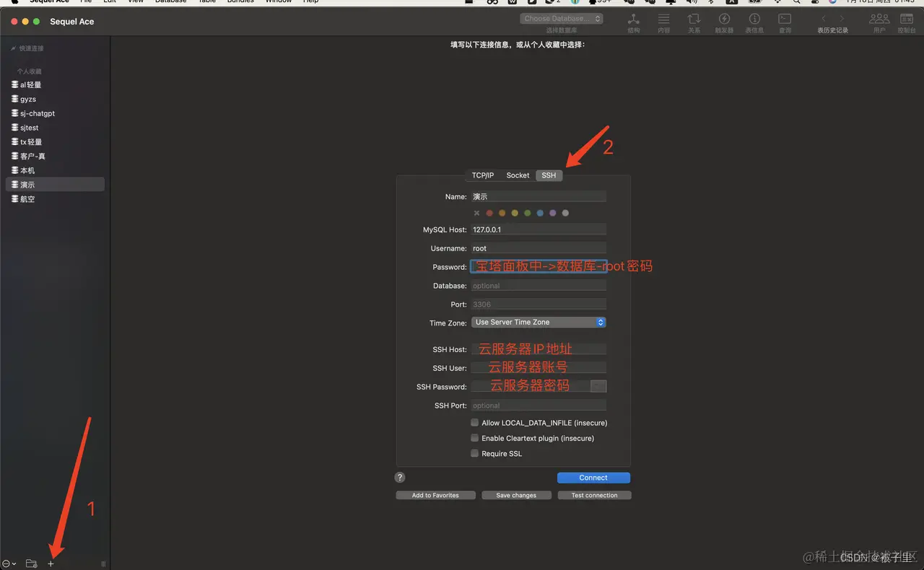The image size is (924, 570).
Task: Click the SSH Port optional field
Action: (x=539, y=405)
